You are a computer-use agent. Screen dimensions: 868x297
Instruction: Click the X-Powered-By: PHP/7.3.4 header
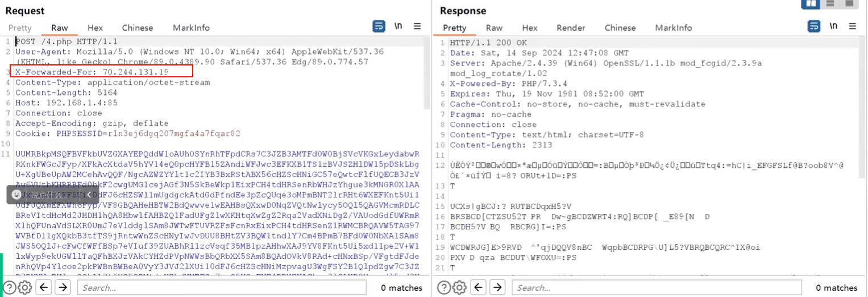pyautogui.click(x=509, y=84)
